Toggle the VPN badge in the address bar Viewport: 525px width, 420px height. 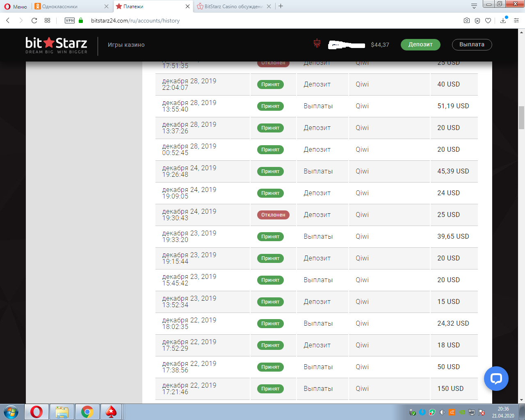click(x=70, y=21)
